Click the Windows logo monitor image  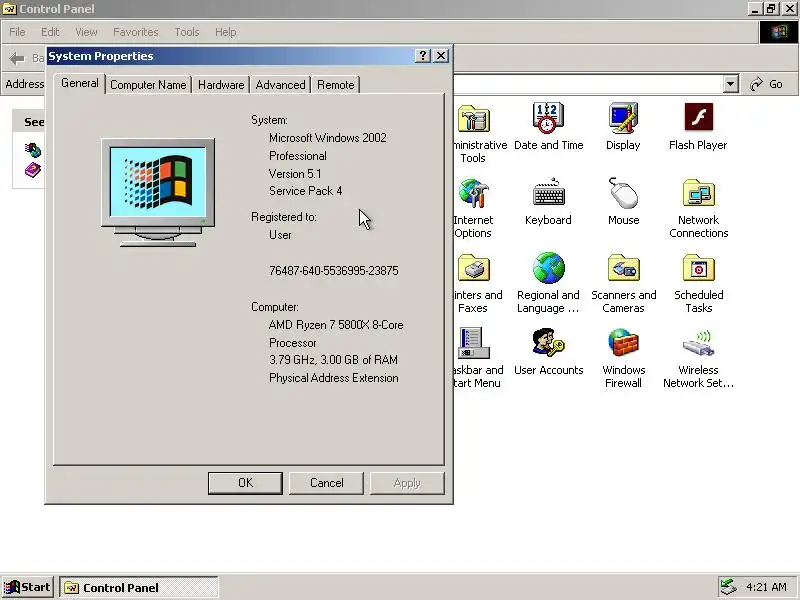158,192
